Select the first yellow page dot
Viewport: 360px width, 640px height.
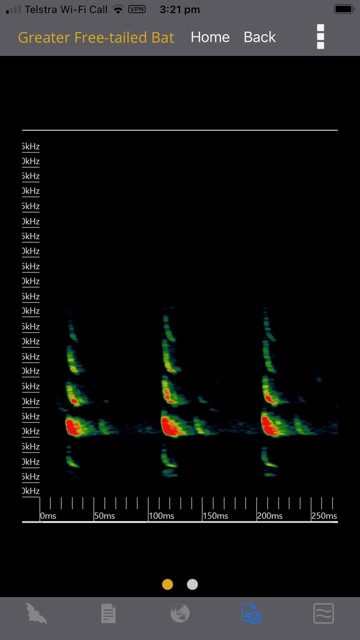click(167, 584)
